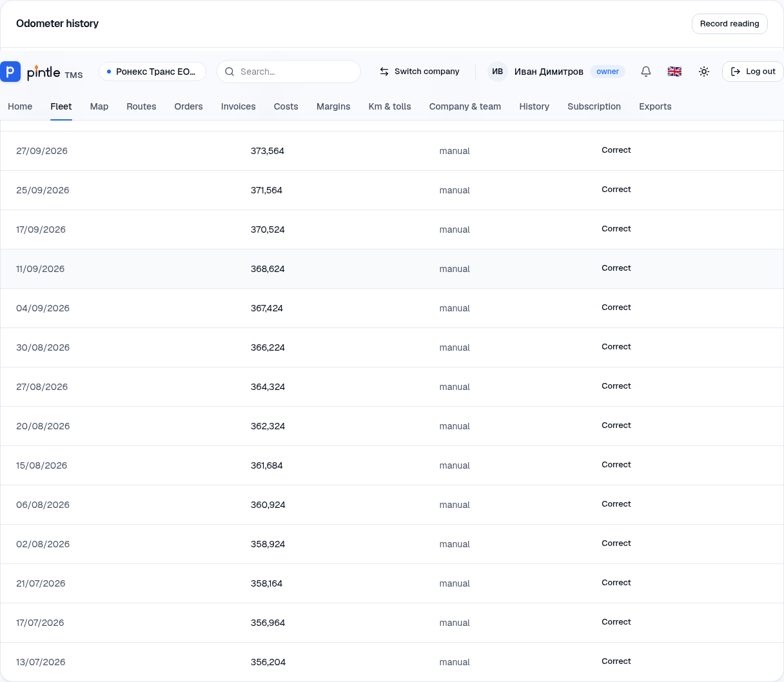
Task: Click Correct for the 06/08/2026 reading
Action: point(616,504)
